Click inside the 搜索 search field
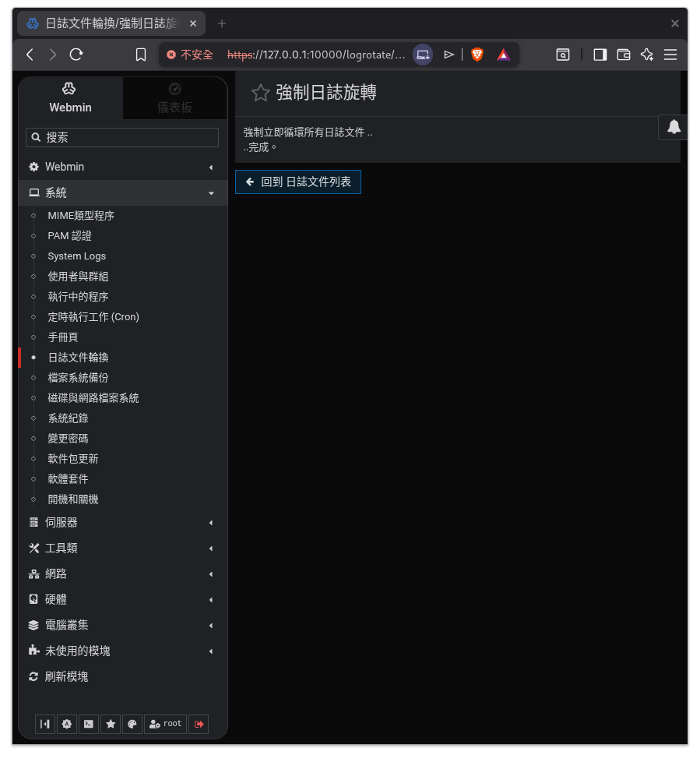This screenshot has width=700, height=769. [x=122, y=137]
